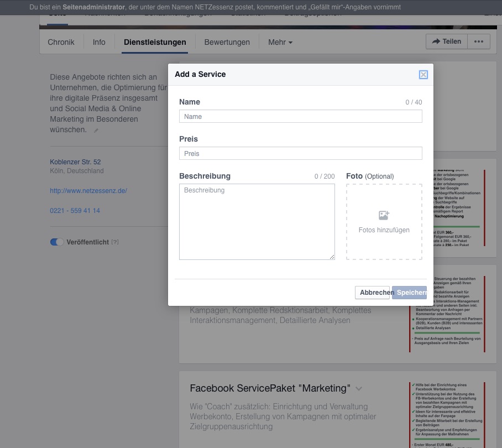Click the share arrow on Teilen button
The height and width of the screenshot is (448, 502).
(x=436, y=41)
